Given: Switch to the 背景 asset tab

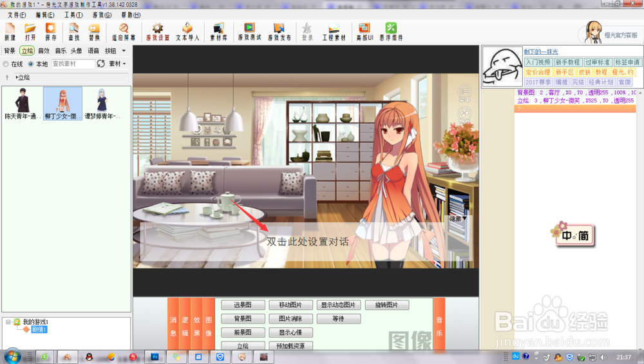Looking at the screenshot, I should point(10,51).
